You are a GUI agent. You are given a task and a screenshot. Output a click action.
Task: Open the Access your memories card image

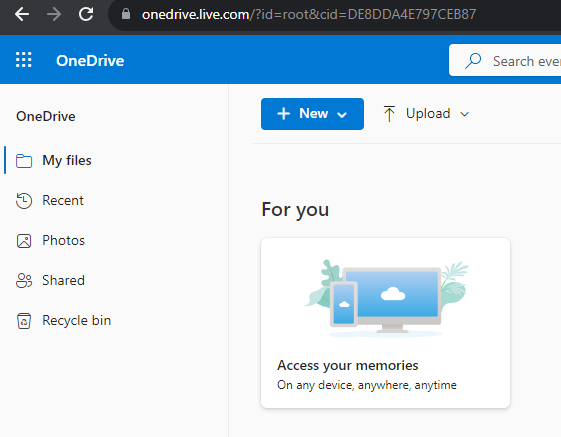click(386, 298)
